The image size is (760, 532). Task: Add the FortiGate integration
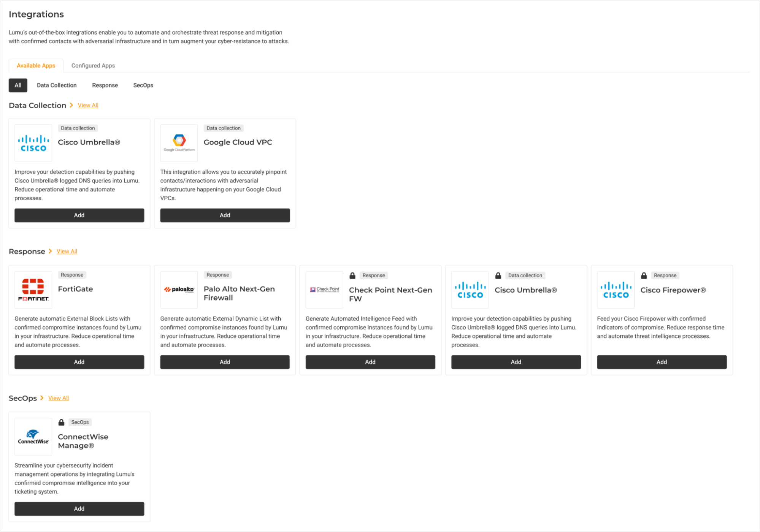(79, 362)
